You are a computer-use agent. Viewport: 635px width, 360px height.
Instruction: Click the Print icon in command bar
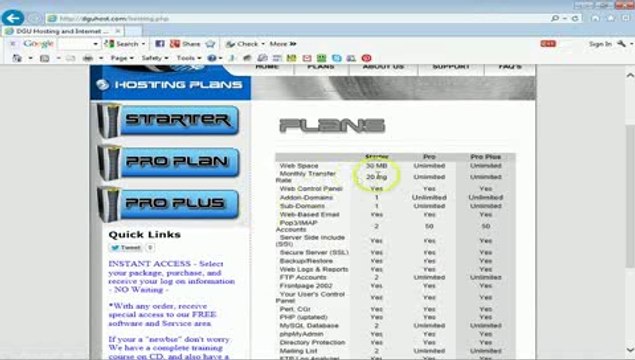[88, 58]
